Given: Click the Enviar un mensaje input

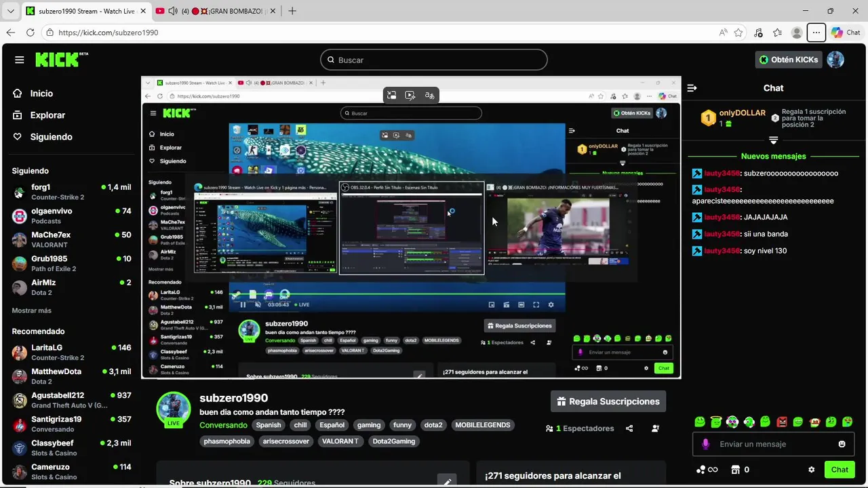Looking at the screenshot, I should [x=773, y=444].
